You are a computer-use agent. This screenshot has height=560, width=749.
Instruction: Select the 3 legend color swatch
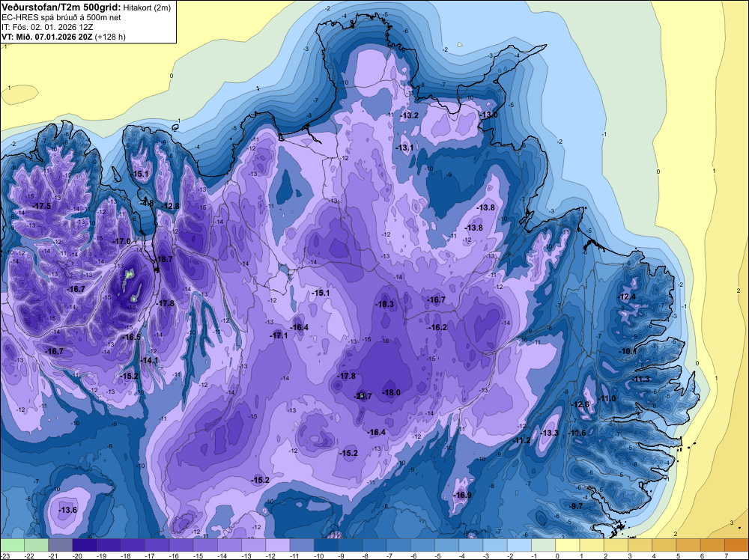click(640, 545)
